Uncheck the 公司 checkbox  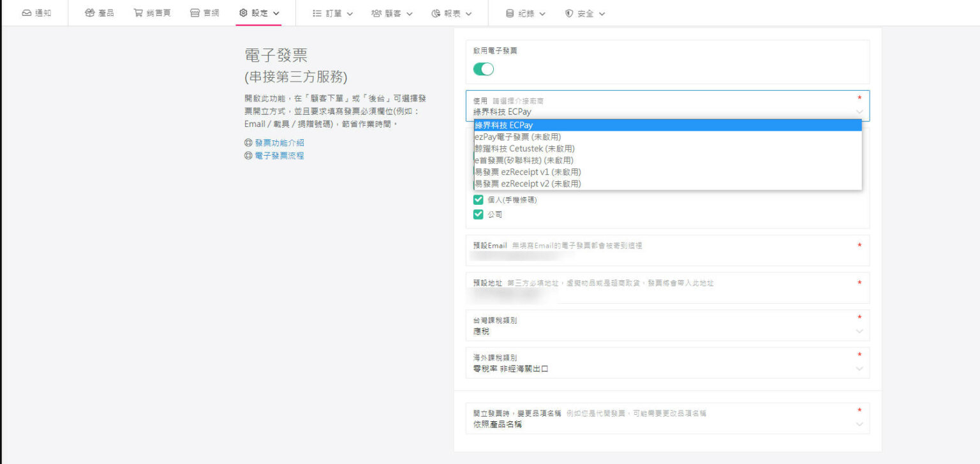tap(479, 214)
